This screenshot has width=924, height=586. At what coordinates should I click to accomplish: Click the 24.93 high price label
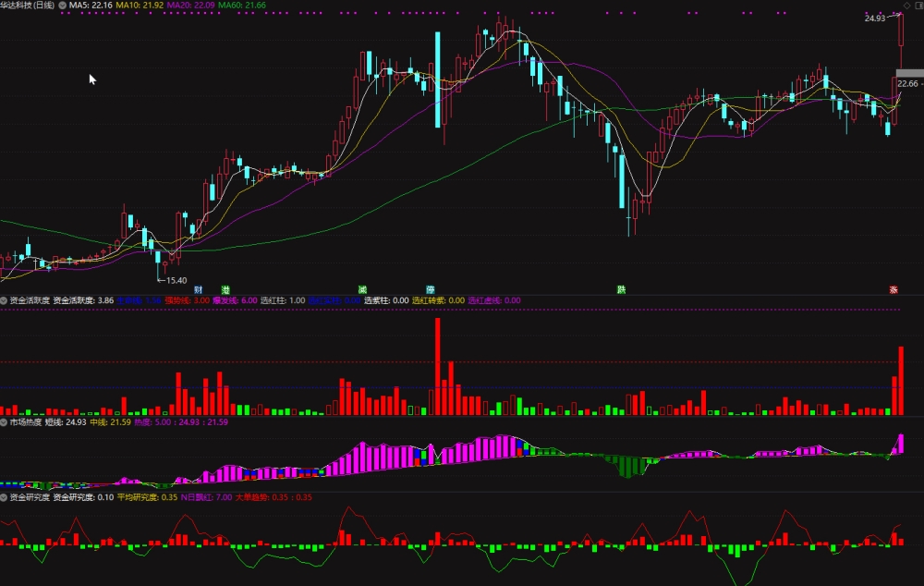pyautogui.click(x=875, y=18)
